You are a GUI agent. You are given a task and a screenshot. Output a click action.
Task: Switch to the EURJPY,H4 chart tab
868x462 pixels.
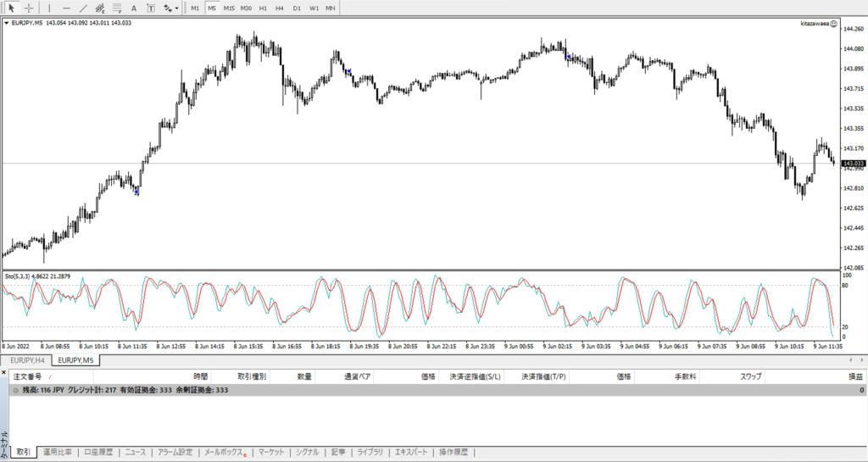[22, 360]
